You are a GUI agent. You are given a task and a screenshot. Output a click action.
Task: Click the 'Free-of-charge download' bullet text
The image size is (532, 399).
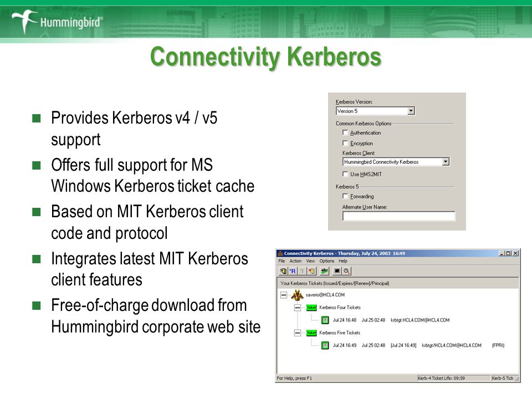coord(156,316)
